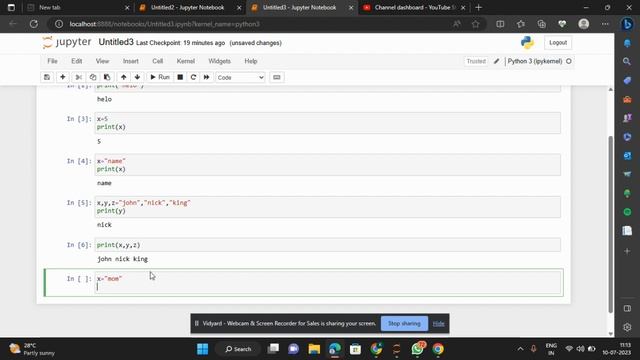The width and height of the screenshot is (640, 360).
Task: Open File Explorer from taskbar
Action: coord(314,349)
